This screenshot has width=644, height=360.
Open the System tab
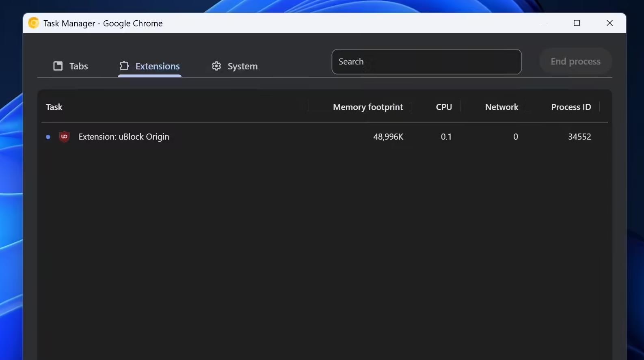coord(234,66)
